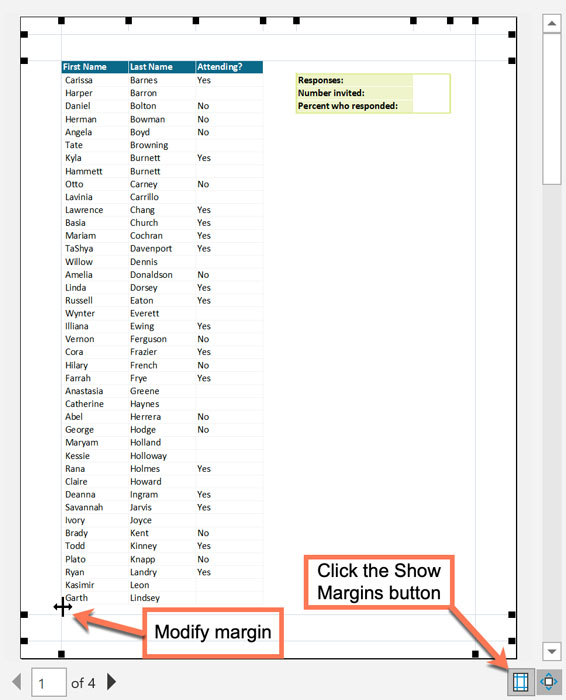Click the last name 'Holland'

coord(146,442)
